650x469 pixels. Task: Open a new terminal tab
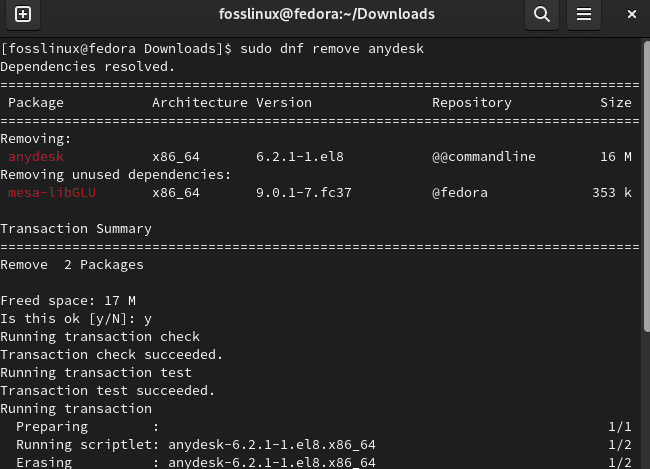pos(23,15)
